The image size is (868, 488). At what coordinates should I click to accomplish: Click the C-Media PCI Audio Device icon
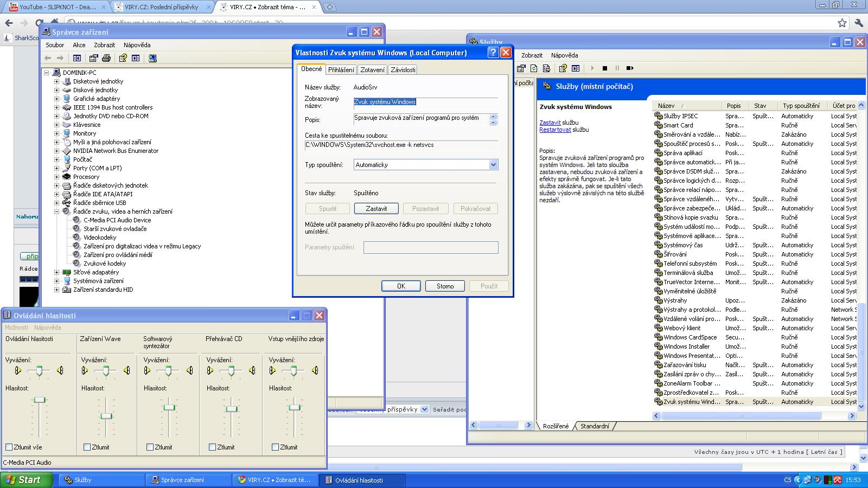[77, 220]
